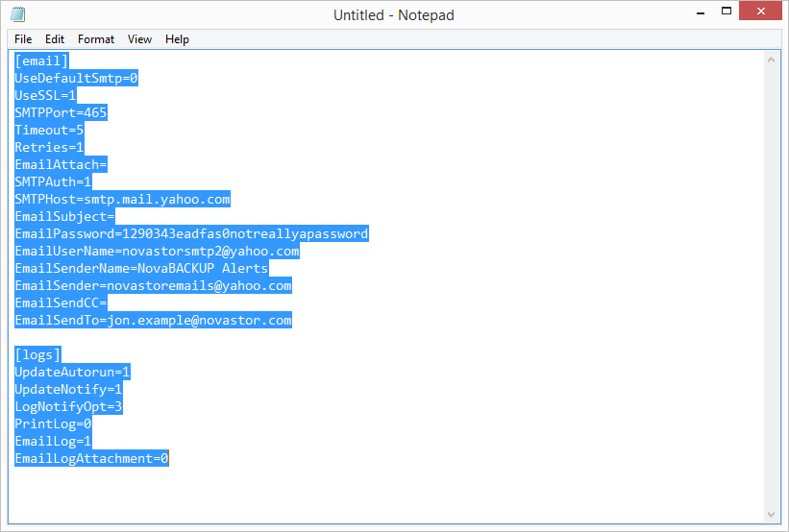Click the EmailLogAttachment=0 line
789x532 pixels.
click(91, 458)
